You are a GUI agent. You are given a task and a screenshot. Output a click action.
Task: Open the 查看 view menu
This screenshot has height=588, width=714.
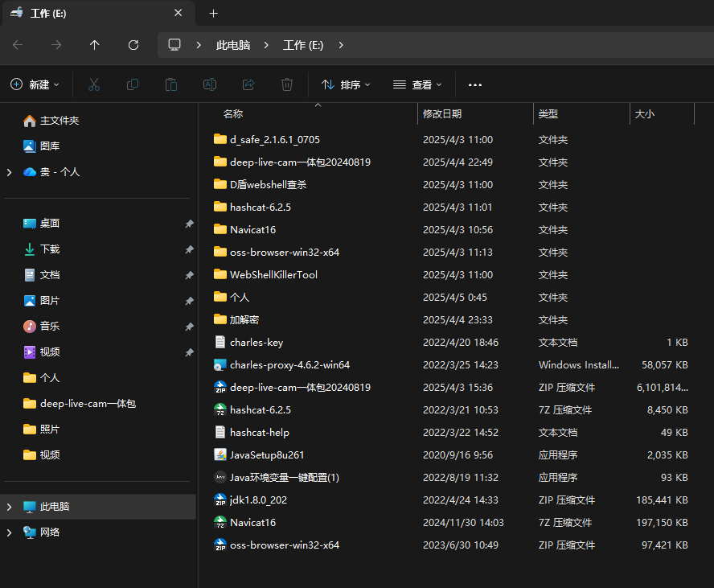coord(417,84)
